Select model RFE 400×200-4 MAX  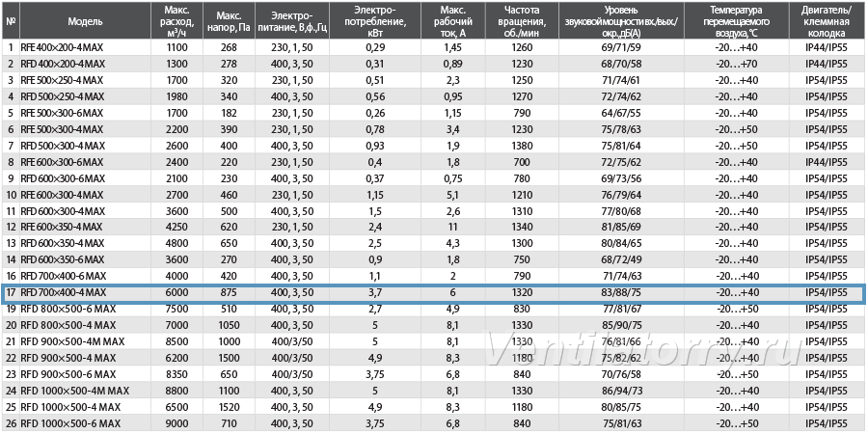(x=85, y=47)
